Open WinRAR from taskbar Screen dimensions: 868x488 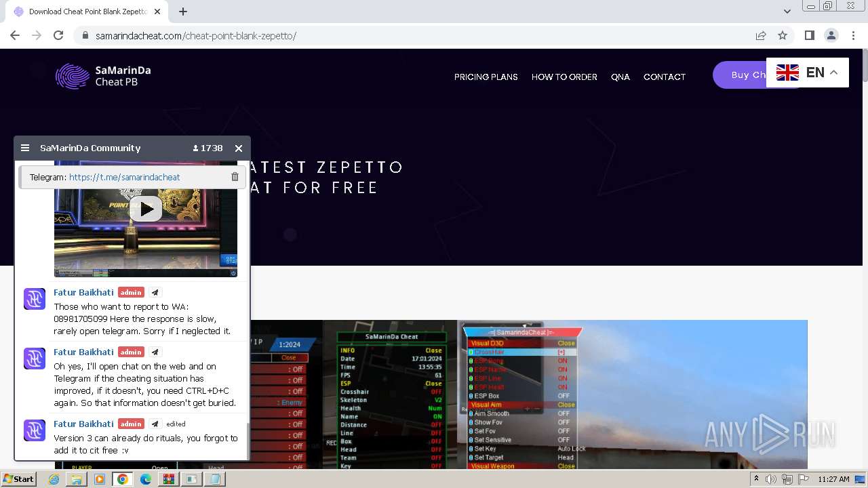[x=169, y=479]
